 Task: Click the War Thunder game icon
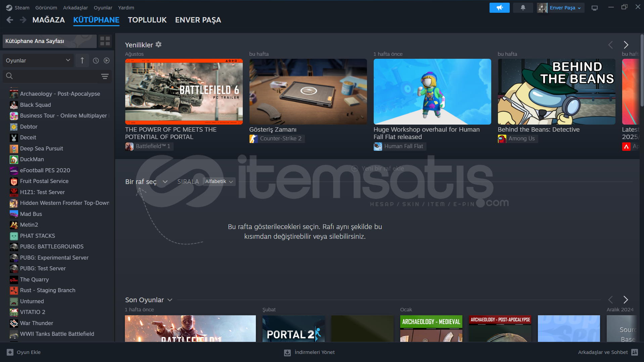coord(14,323)
